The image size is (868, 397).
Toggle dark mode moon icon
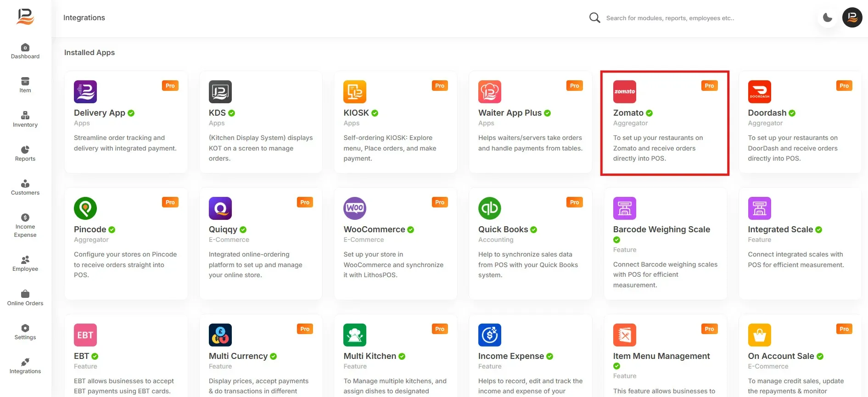click(828, 18)
